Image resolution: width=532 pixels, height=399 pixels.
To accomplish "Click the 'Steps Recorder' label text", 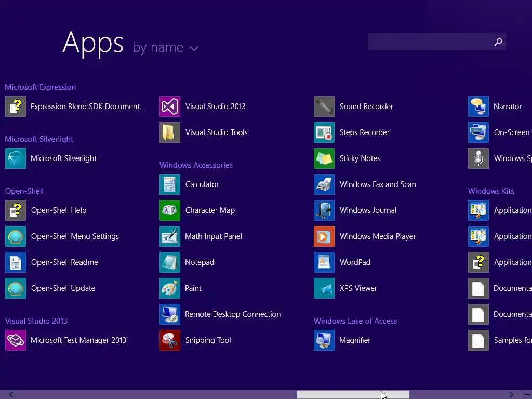I will 364,132.
